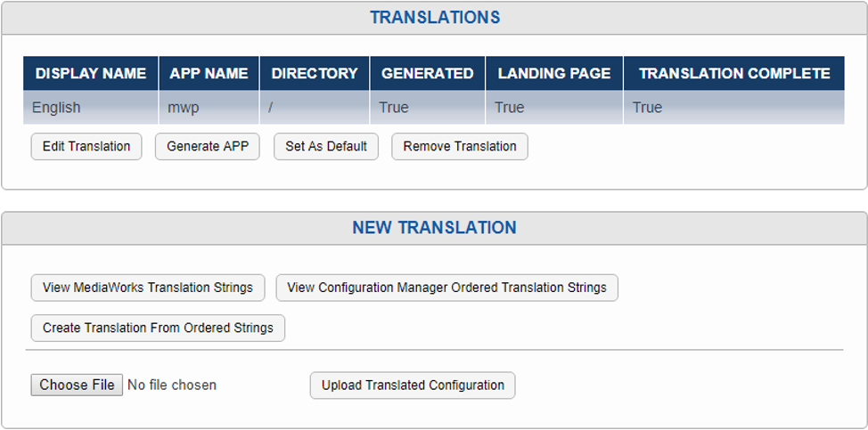This screenshot has height=430, width=868.
Task: Click the NEW TRANSLATION panel title
Action: click(435, 228)
